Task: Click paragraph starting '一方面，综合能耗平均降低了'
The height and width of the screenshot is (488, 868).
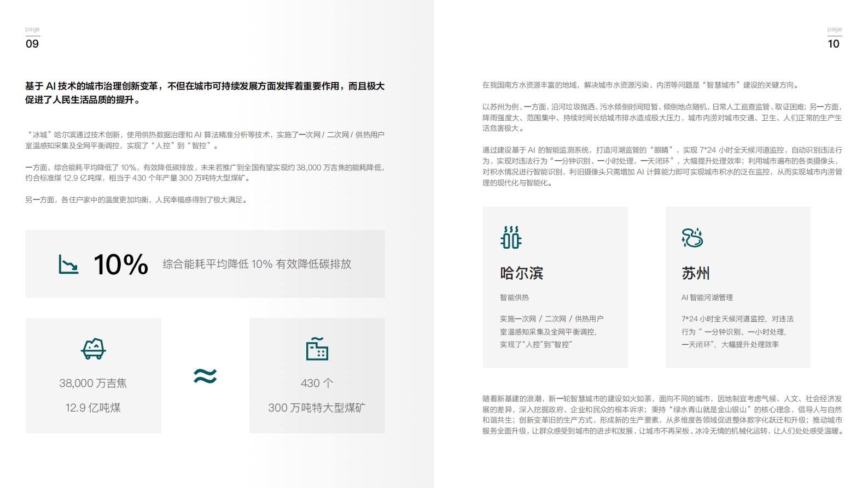Action: pyautogui.click(x=205, y=173)
